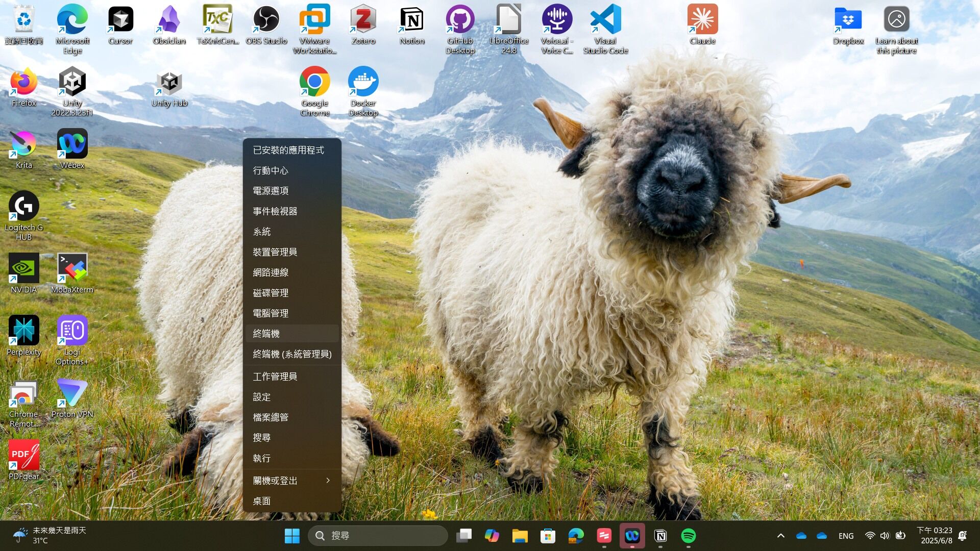Click the taskbar 搜尋 search box
This screenshot has width=980, height=551.
[x=378, y=536]
